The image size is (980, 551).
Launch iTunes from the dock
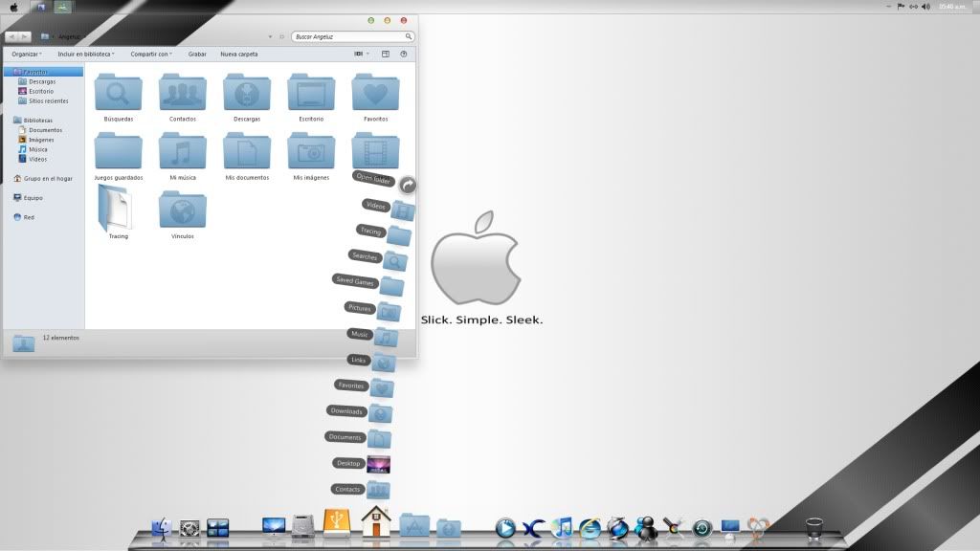[562, 528]
